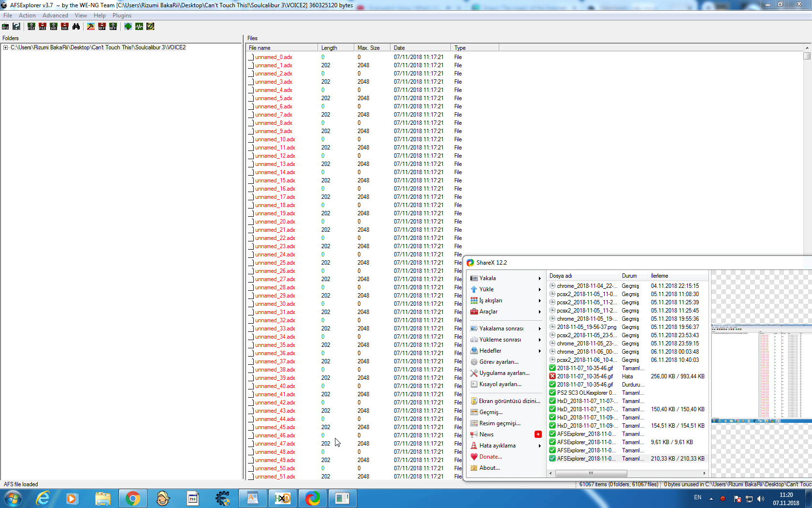
Task: Open the File menu
Action: 8,15
